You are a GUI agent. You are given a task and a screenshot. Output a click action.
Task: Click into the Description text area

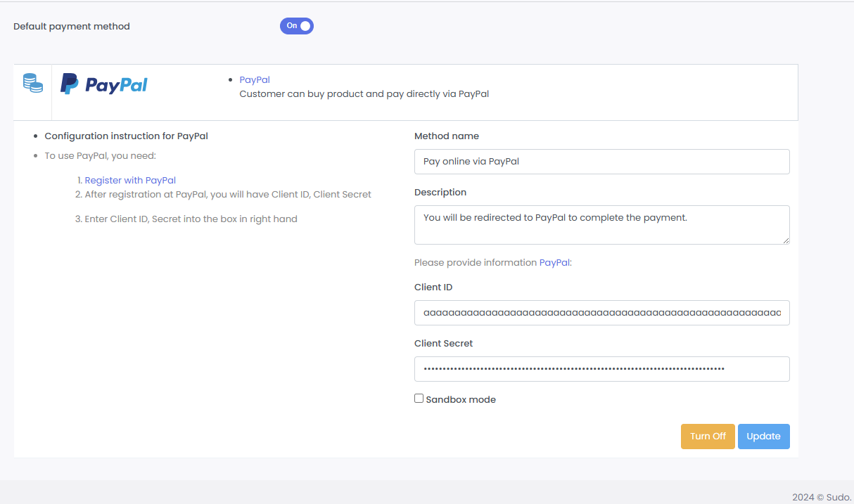pos(601,225)
